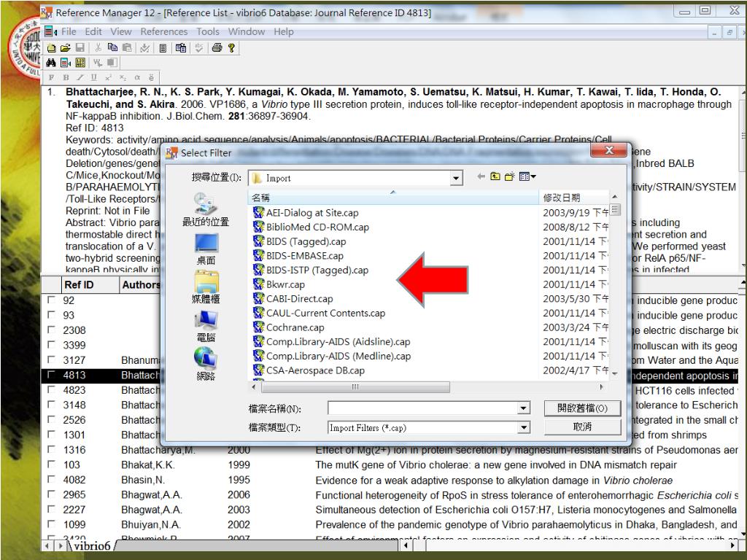Click the superscript x² formatting icon
This screenshot has height=560, width=747.
click(108, 77)
